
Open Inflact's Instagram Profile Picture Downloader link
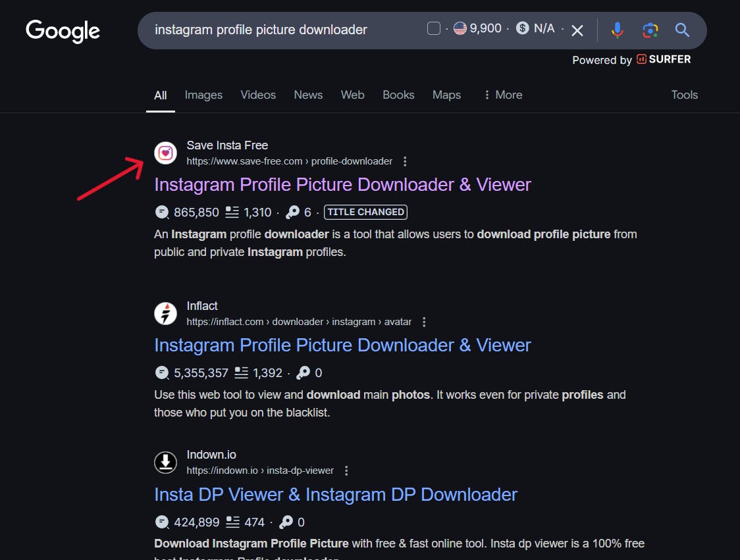click(342, 345)
